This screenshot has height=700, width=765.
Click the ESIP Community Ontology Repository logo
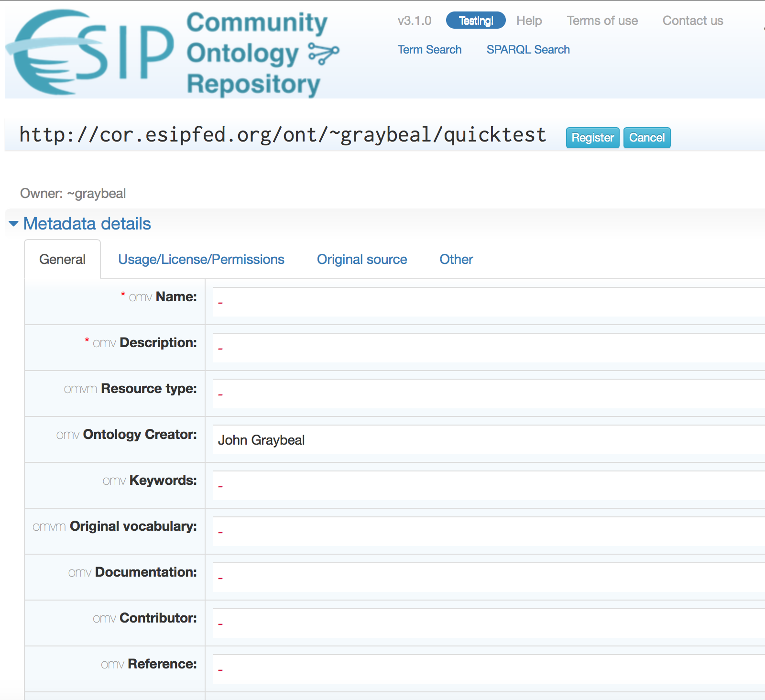tap(173, 53)
